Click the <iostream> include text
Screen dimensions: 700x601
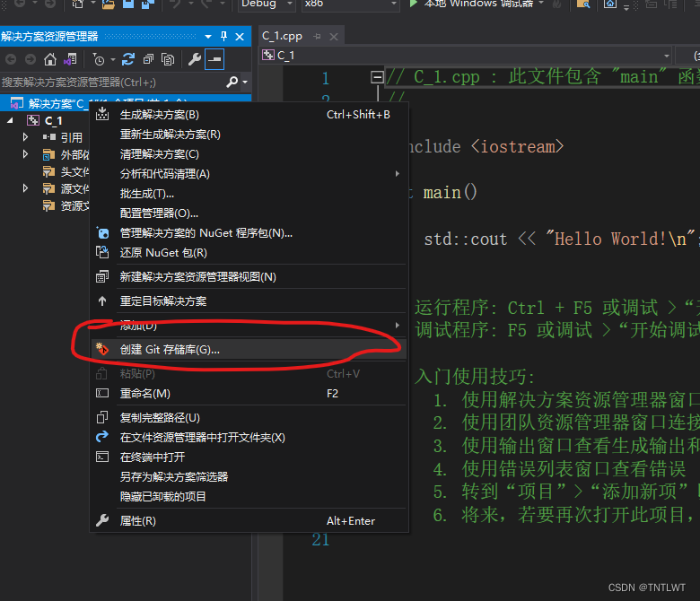[x=518, y=147]
